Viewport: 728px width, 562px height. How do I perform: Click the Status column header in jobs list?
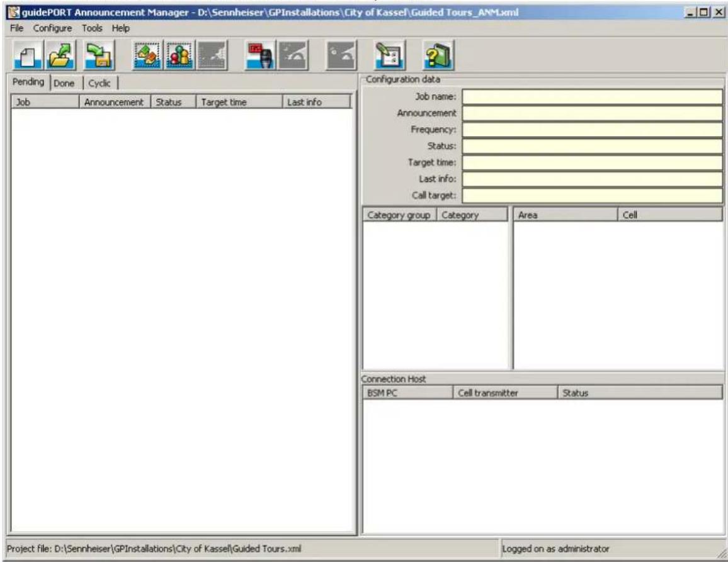[x=173, y=102]
